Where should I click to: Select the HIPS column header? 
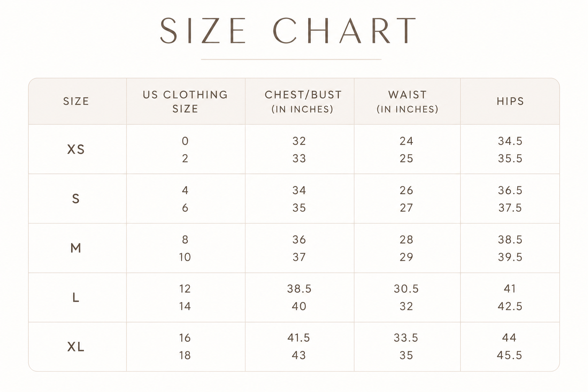[x=510, y=101]
